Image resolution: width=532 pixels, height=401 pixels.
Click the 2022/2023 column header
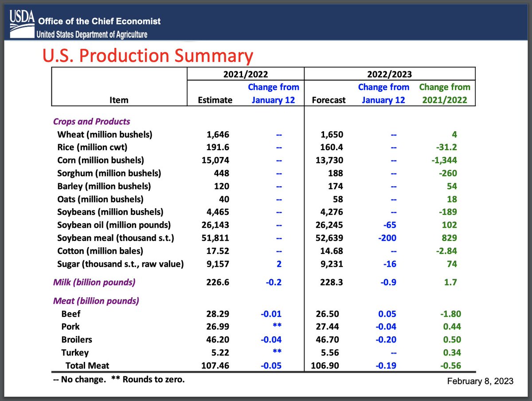[x=389, y=74]
